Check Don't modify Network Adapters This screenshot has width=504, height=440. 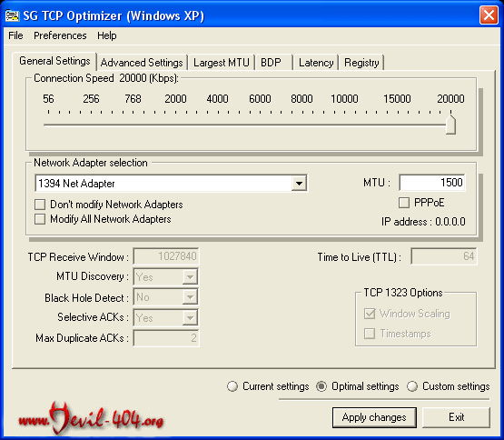point(40,205)
